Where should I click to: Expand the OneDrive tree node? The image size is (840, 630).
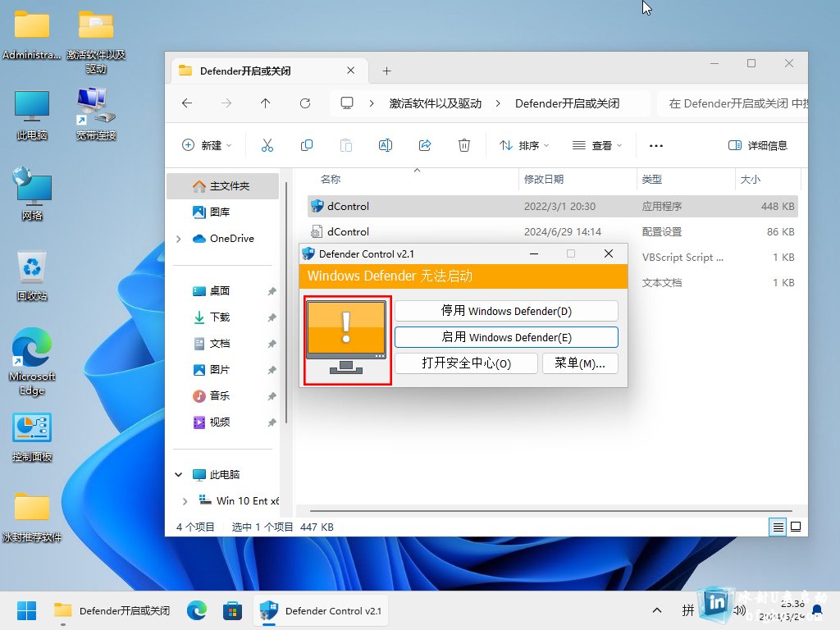tap(179, 239)
